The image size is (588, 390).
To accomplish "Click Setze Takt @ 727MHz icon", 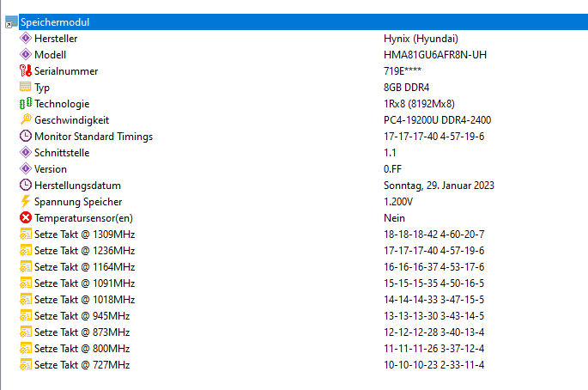I will [x=25, y=365].
